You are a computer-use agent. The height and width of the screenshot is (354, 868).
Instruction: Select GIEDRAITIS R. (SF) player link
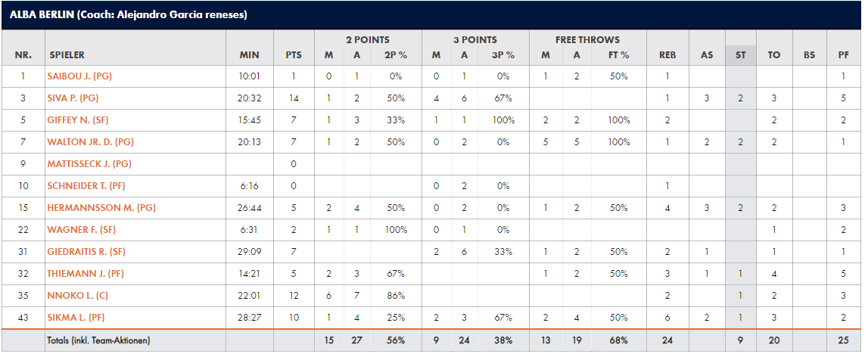coord(88,252)
